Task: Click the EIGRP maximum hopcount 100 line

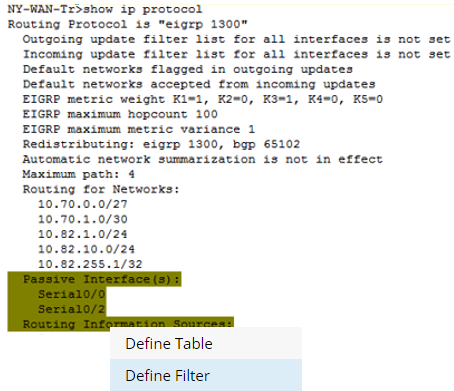Action: tap(120, 114)
